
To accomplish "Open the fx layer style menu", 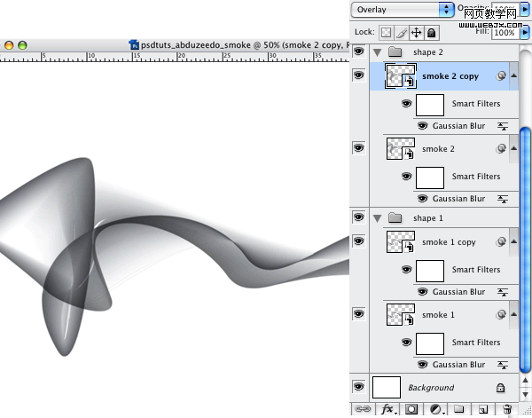I will point(387,409).
